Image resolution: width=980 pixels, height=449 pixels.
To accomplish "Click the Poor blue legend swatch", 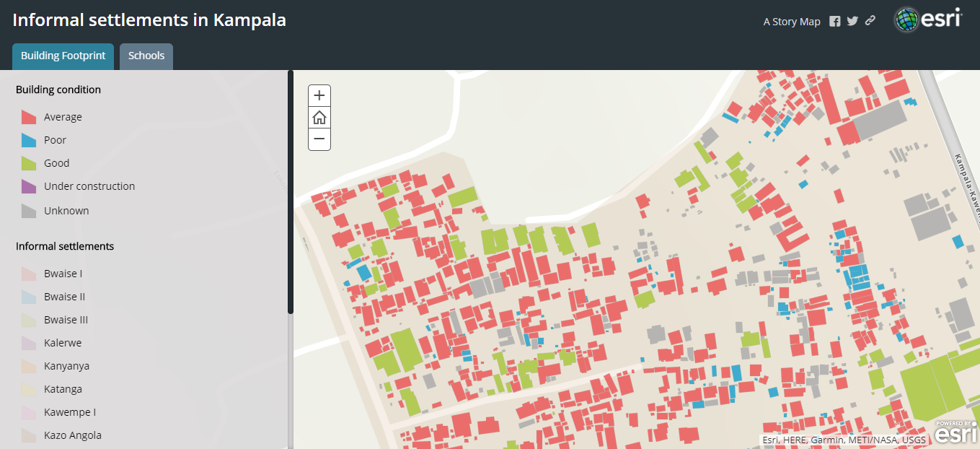I will [29, 140].
